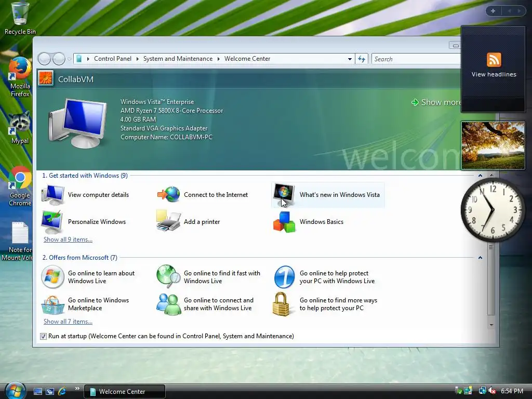This screenshot has width=532, height=399.
Task: Click the Back navigation button
Action: click(x=44, y=59)
